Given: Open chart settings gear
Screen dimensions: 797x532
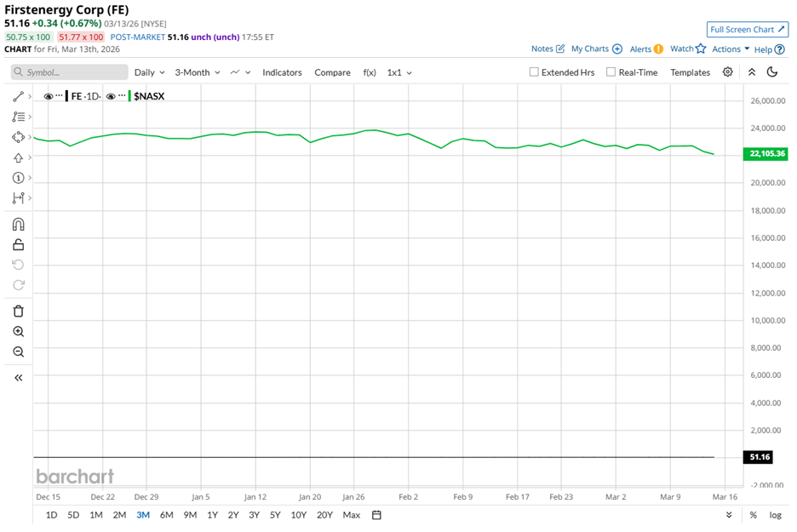Looking at the screenshot, I should coord(727,72).
